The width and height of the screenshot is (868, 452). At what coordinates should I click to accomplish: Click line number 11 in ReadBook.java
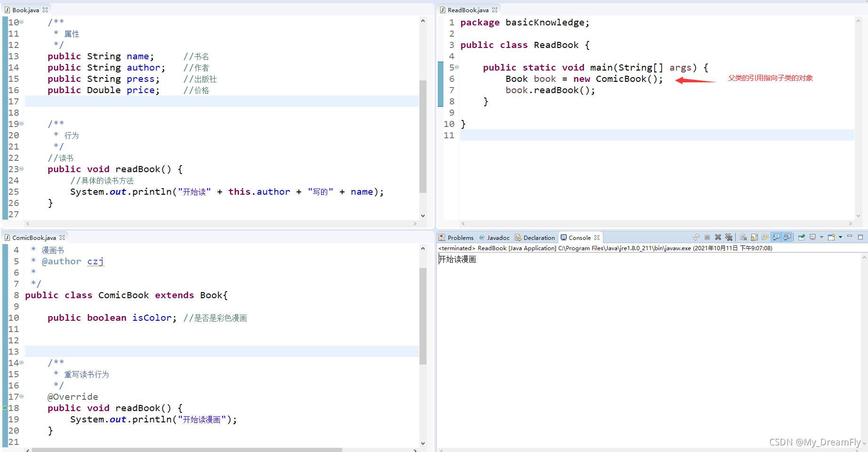tap(449, 135)
